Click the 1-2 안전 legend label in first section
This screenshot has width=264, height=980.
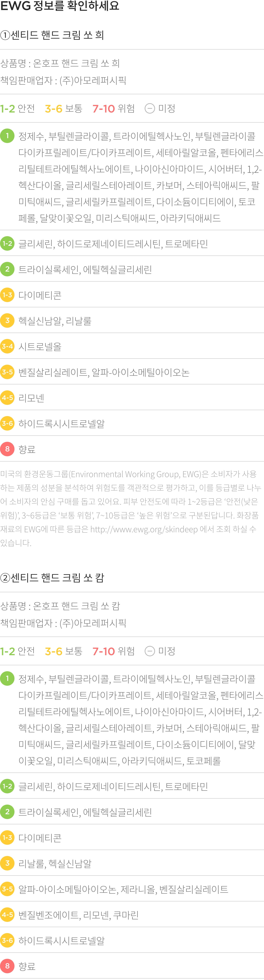[17, 109]
